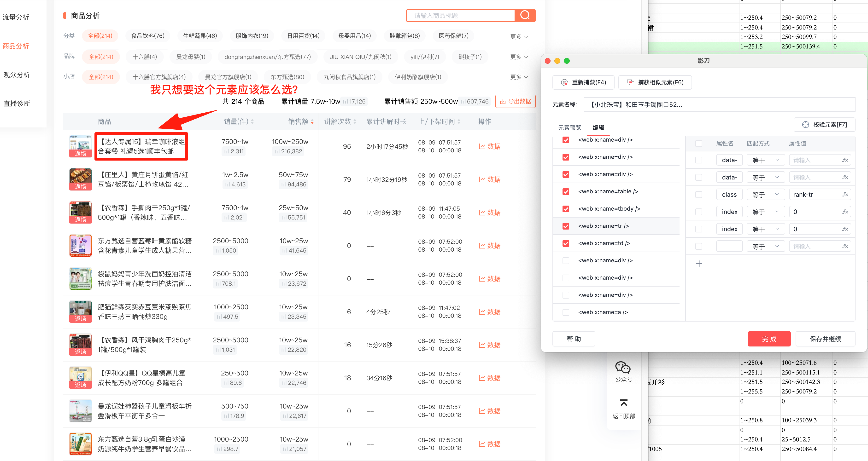The image size is (868, 461).
Task: Check the blank attribute row checkbox
Action: (698, 246)
